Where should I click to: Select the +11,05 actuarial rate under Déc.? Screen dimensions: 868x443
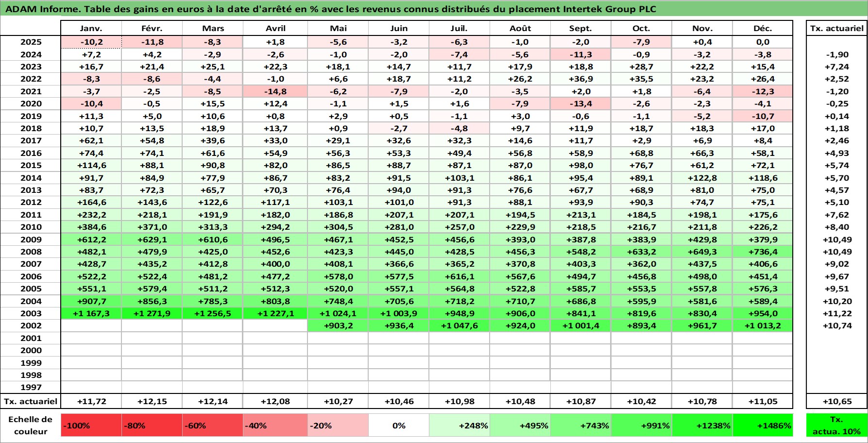click(x=763, y=401)
